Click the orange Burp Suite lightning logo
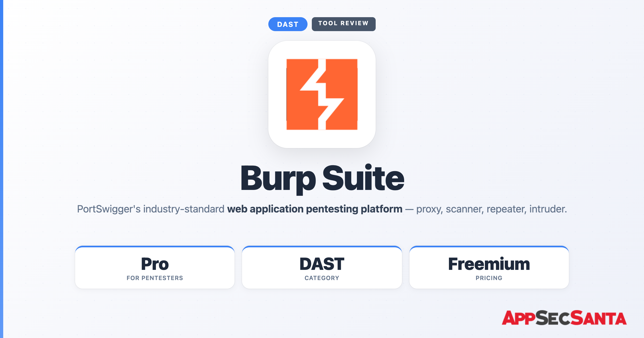644x338 pixels. pyautogui.click(x=322, y=94)
